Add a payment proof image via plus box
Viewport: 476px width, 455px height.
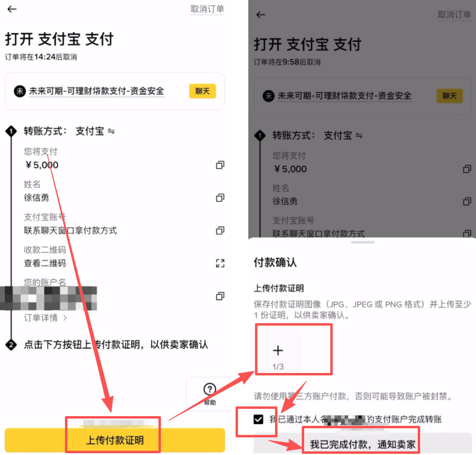pyautogui.click(x=278, y=351)
